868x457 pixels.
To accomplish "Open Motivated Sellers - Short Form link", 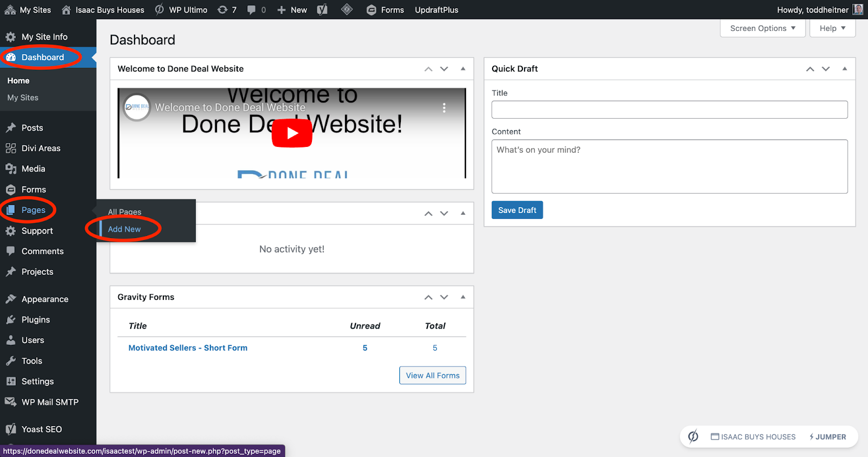I will (x=188, y=348).
